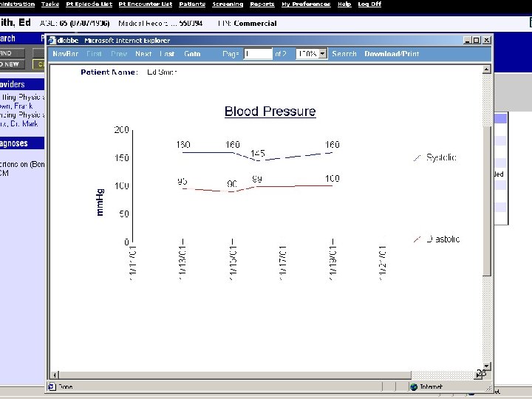532x399 pixels.
Task: Click the horizontal scrollbar thumb
Action: [x=235, y=375]
